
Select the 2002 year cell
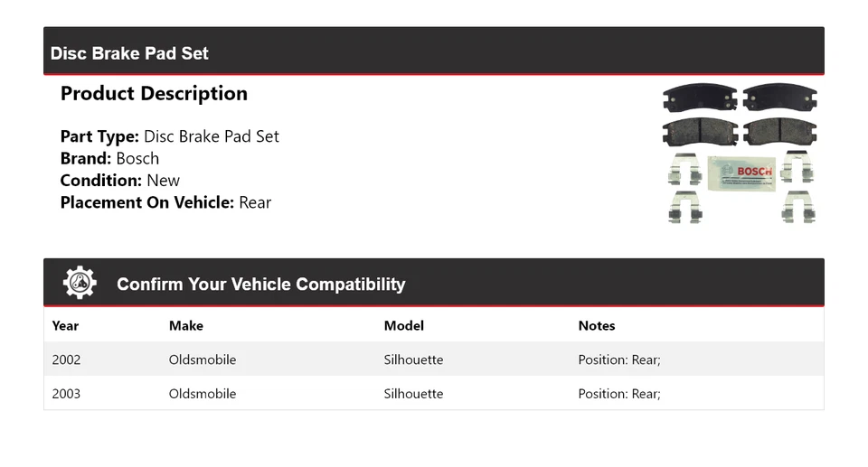66,360
